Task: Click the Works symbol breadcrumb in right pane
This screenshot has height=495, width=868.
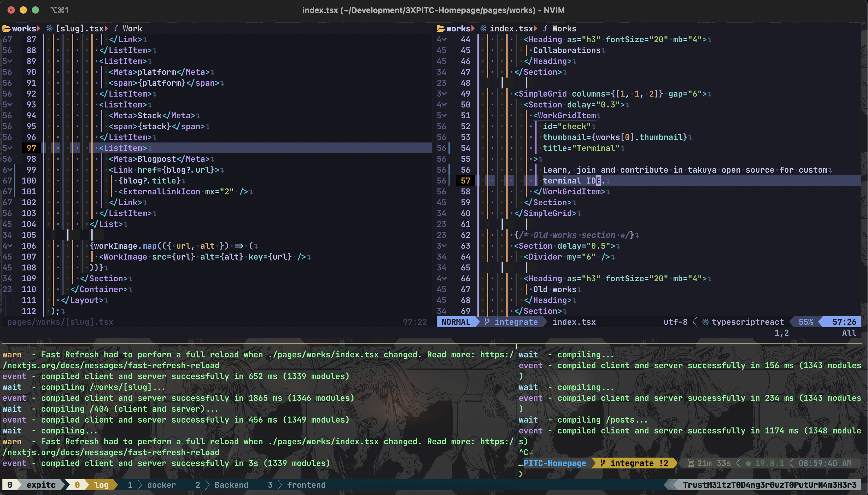Action: (564, 29)
